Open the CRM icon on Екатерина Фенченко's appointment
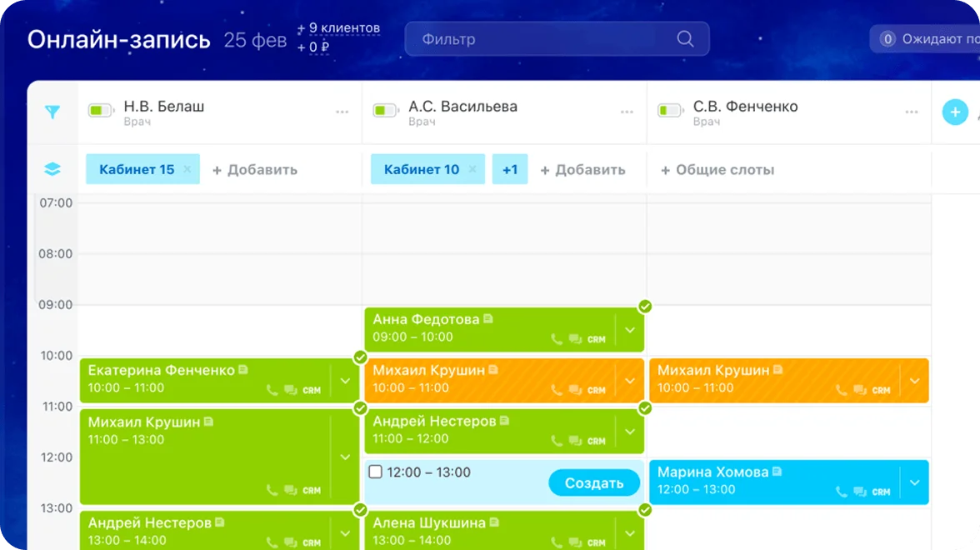 pos(312,390)
